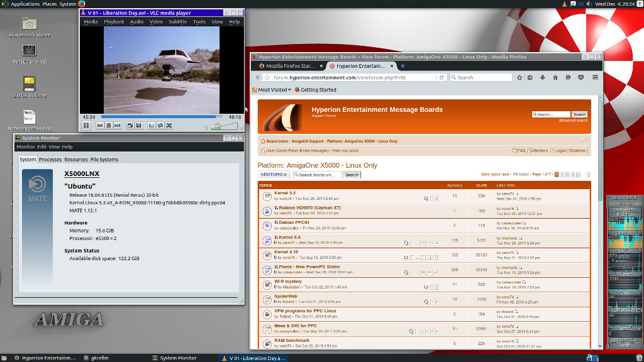The width and height of the screenshot is (644, 362).
Task: Switch to Processes tab in System Monitor
Action: 50,160
